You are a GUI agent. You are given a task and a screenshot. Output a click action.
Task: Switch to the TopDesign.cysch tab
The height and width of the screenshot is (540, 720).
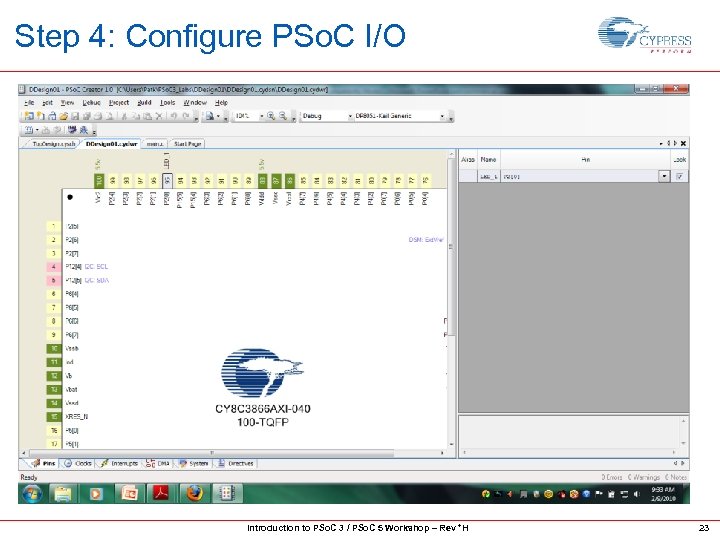[x=53, y=144]
